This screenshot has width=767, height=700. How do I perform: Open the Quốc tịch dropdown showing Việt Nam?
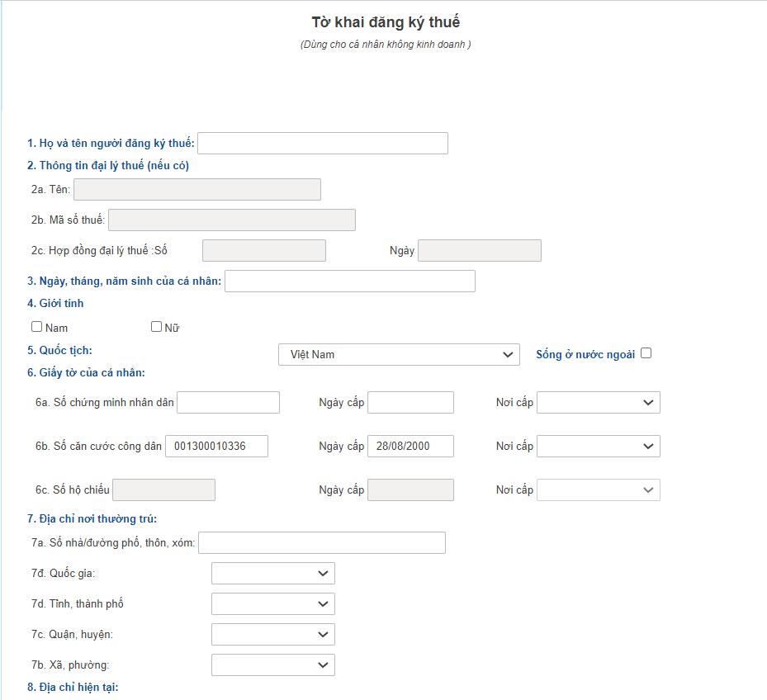pyautogui.click(x=399, y=354)
